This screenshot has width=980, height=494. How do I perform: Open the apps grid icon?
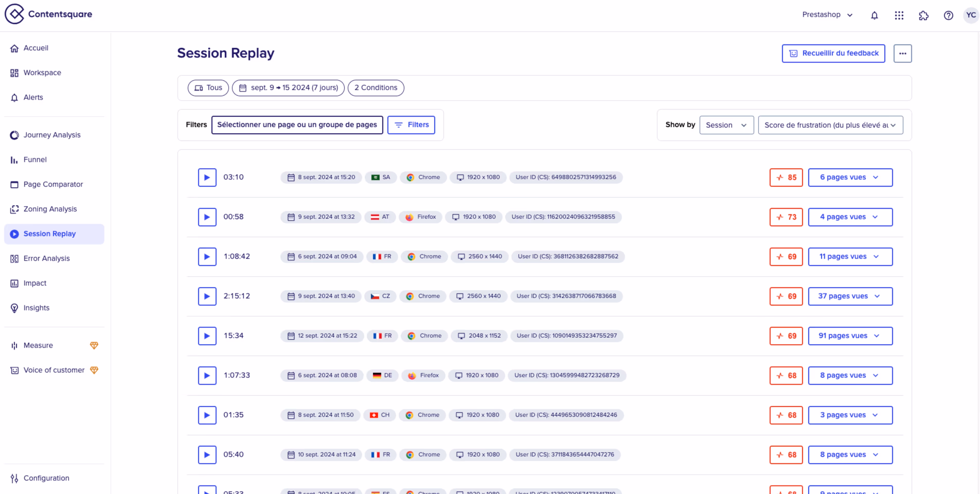click(x=899, y=15)
